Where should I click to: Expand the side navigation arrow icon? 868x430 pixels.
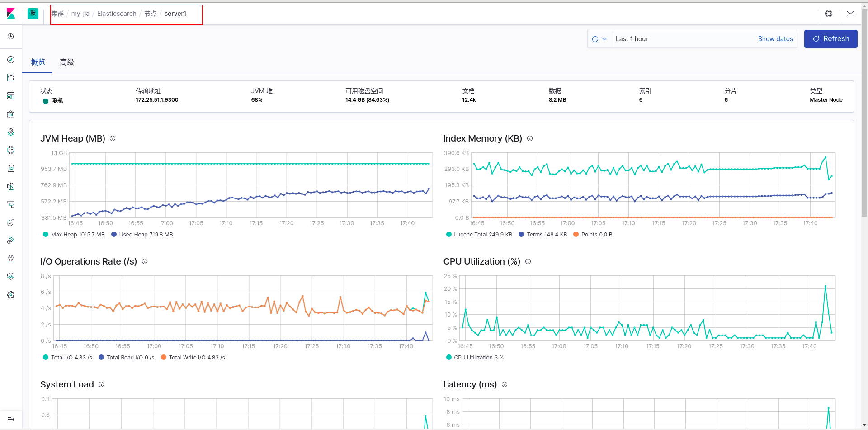tap(11, 420)
